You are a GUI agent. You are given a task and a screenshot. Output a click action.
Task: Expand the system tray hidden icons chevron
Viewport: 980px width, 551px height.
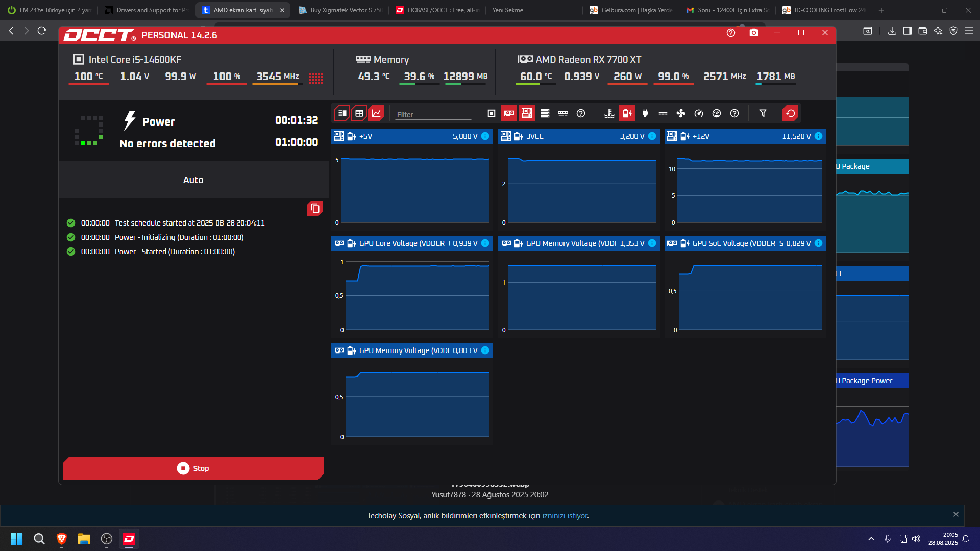tap(871, 539)
